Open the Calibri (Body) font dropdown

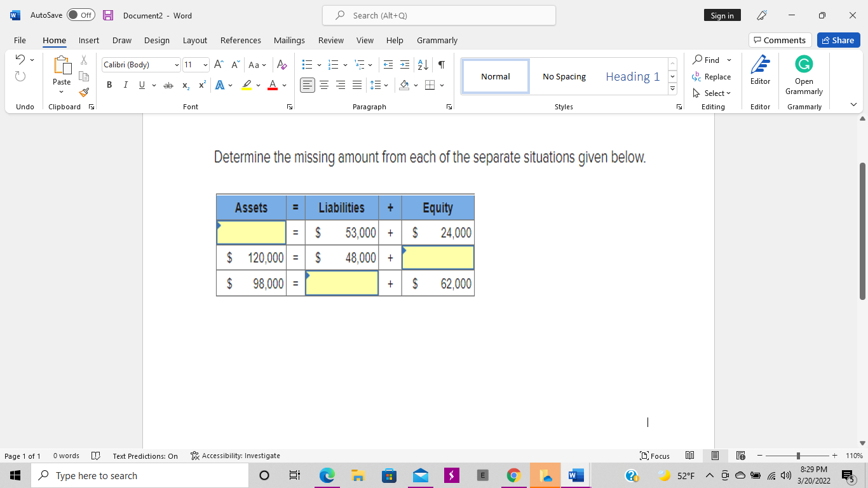[x=177, y=65]
